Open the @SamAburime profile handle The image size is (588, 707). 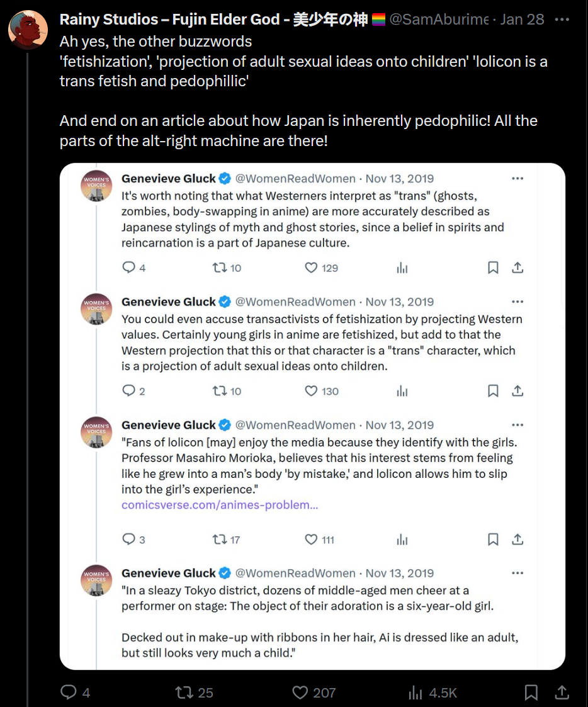439,20
